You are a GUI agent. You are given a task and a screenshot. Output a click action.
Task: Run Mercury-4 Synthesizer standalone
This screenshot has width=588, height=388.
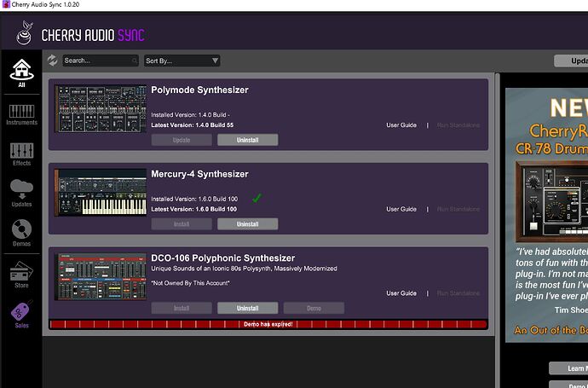pos(458,209)
